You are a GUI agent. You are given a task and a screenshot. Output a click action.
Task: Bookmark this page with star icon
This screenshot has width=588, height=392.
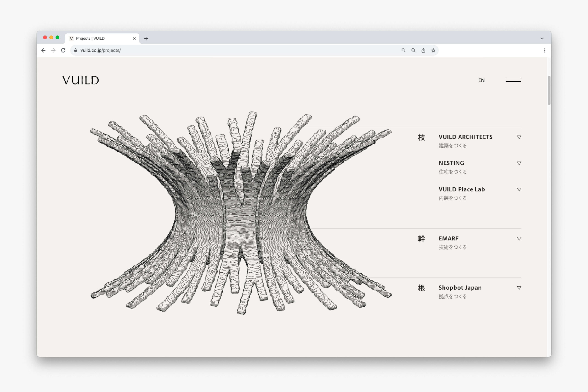pyautogui.click(x=433, y=51)
